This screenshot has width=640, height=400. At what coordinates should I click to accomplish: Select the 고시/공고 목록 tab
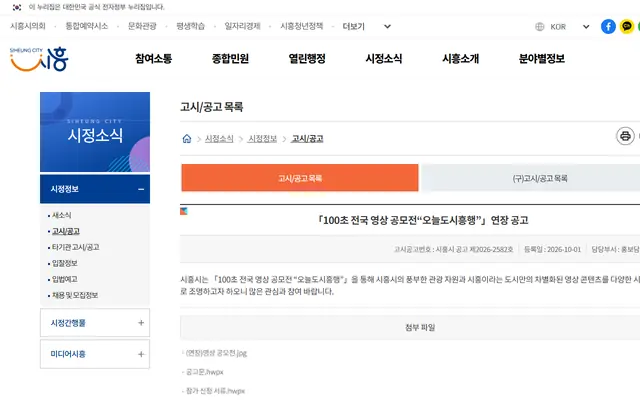pyautogui.click(x=300, y=178)
